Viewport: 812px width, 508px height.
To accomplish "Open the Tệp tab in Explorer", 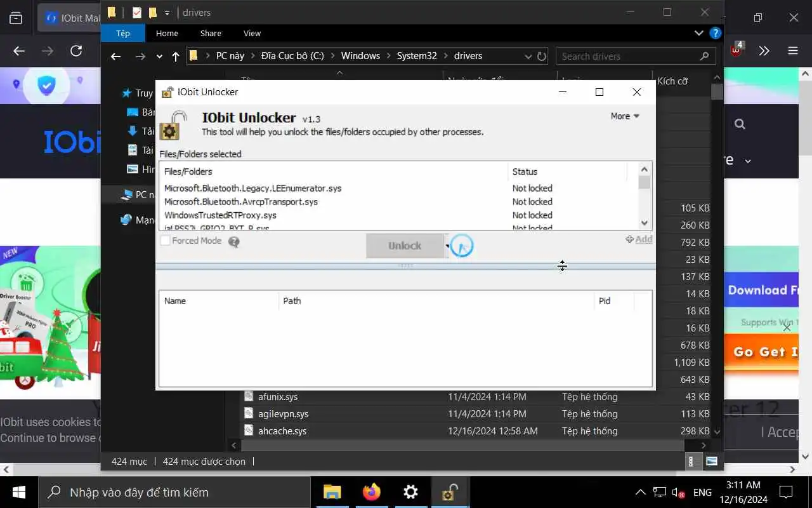I will (x=123, y=33).
